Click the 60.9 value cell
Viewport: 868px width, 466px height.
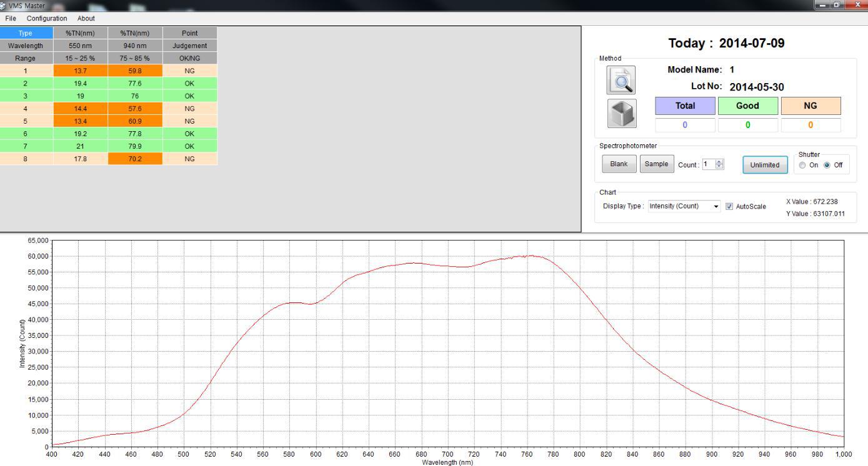coord(135,121)
